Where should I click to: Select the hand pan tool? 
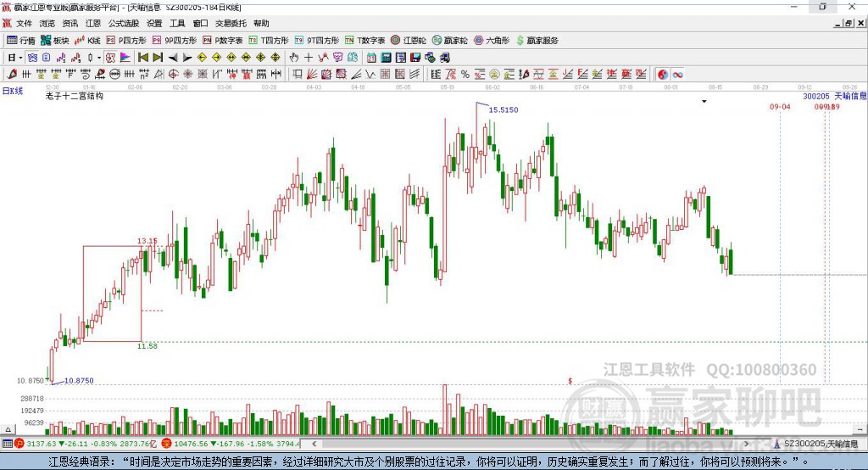(x=294, y=58)
